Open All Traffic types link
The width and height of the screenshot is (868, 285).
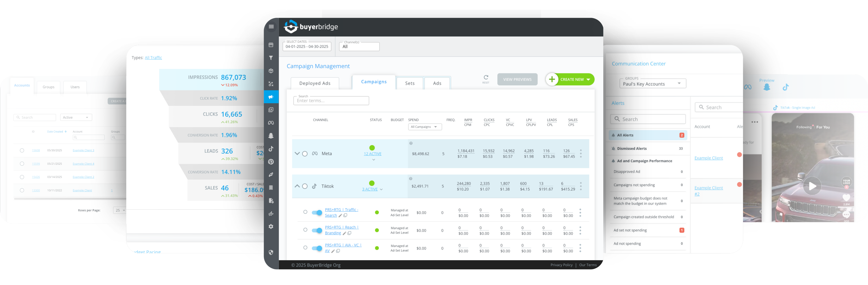click(153, 58)
